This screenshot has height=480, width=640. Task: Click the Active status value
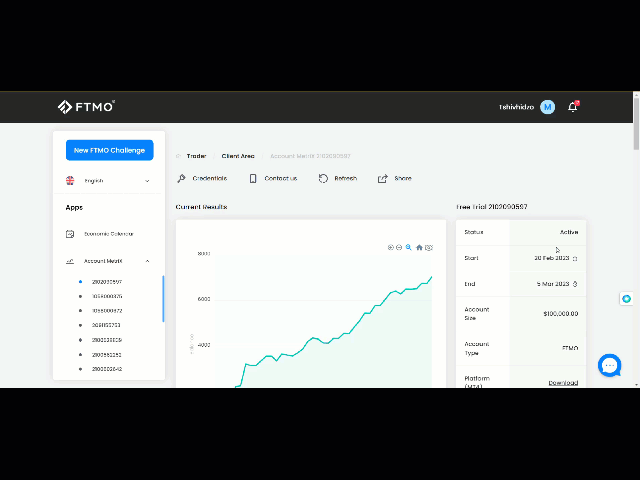point(569,232)
